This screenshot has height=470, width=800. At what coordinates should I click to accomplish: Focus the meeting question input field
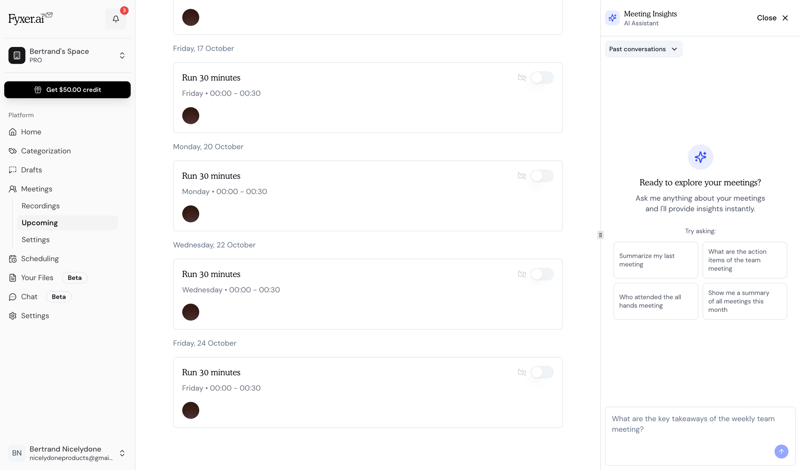click(700, 435)
